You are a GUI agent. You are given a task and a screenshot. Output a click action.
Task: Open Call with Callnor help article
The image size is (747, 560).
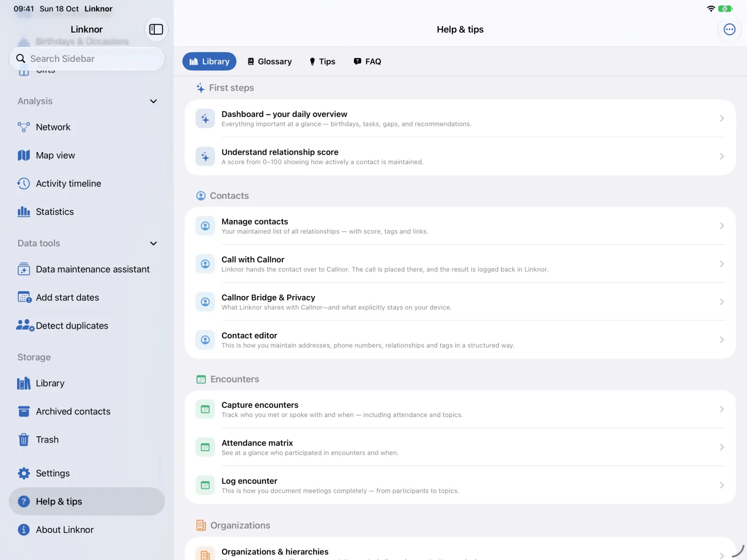coord(460,264)
